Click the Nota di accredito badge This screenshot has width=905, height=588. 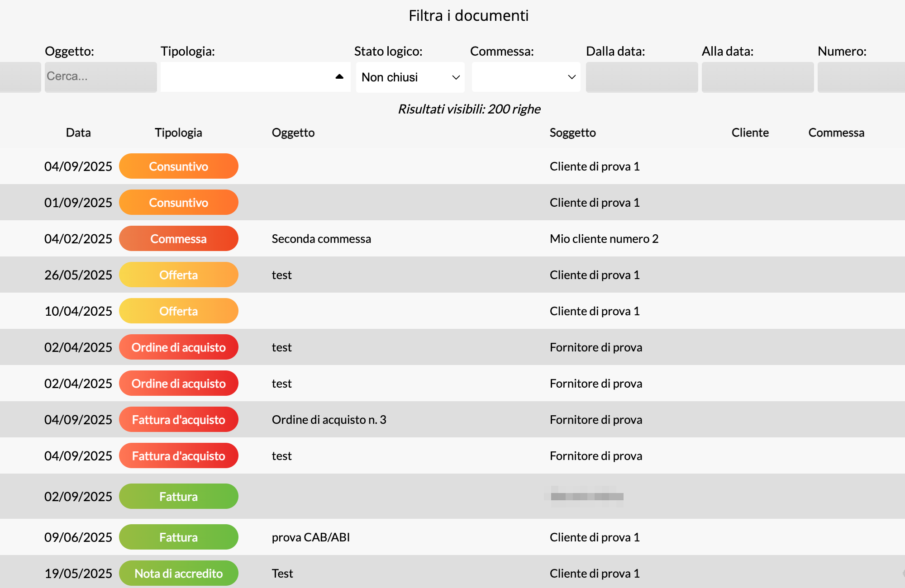(x=178, y=574)
